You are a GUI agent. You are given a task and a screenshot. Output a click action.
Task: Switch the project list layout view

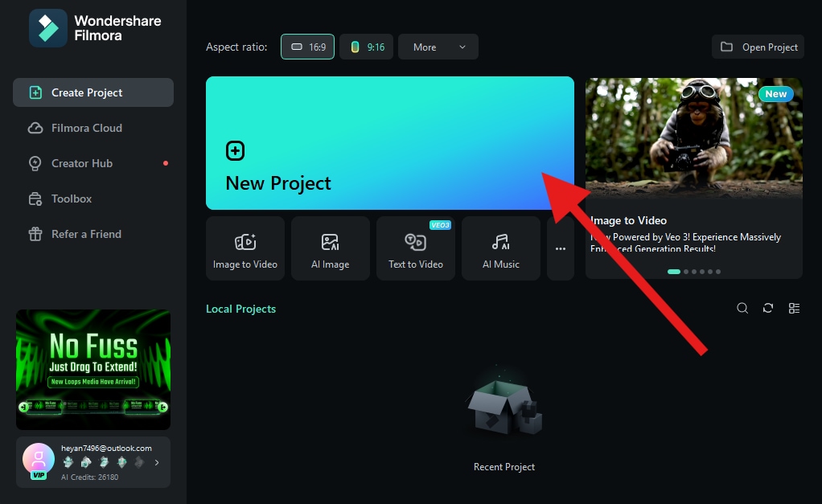(x=794, y=308)
